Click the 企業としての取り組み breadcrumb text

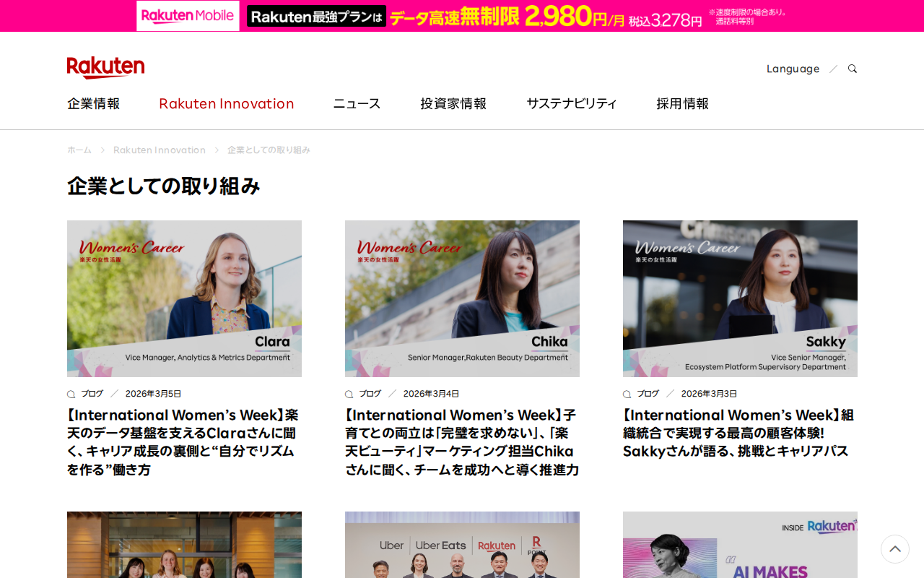point(269,150)
